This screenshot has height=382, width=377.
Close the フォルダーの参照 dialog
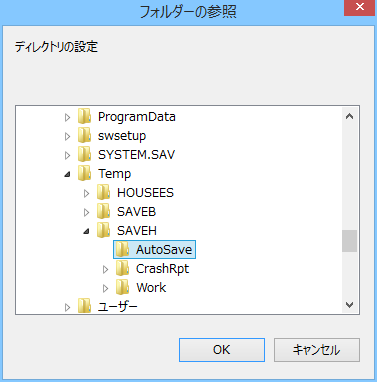tap(360, 7)
